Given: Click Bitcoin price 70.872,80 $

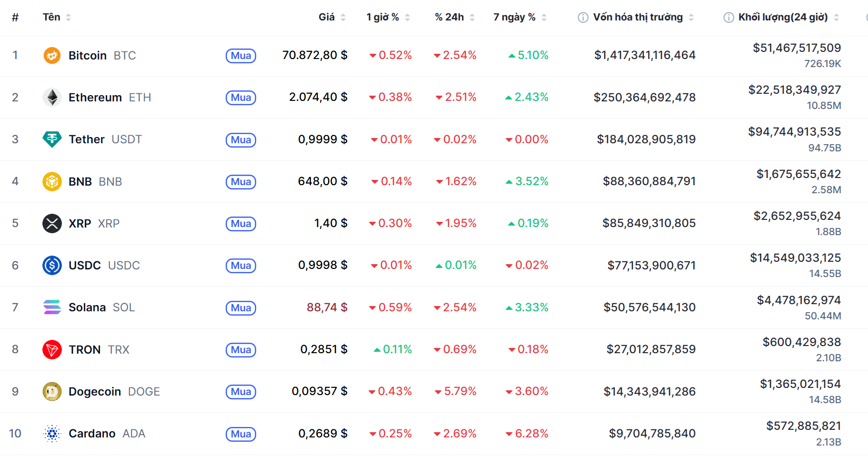Looking at the screenshot, I should point(315,55).
